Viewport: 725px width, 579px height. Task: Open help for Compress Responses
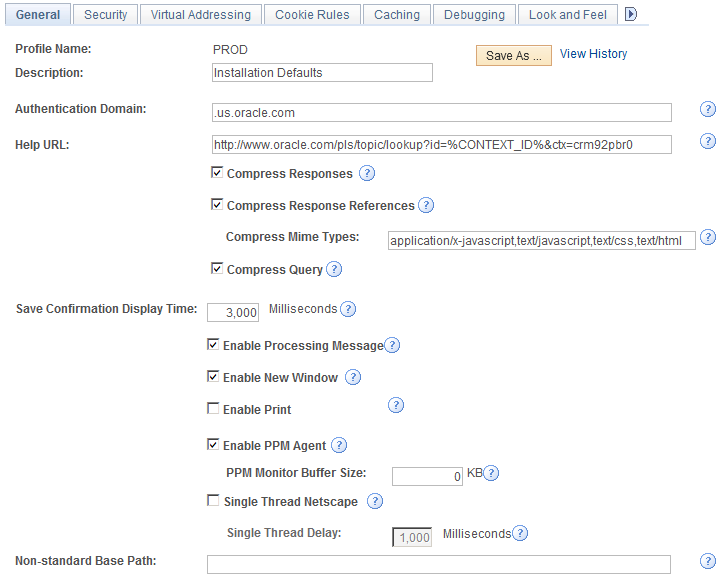pyautogui.click(x=367, y=174)
